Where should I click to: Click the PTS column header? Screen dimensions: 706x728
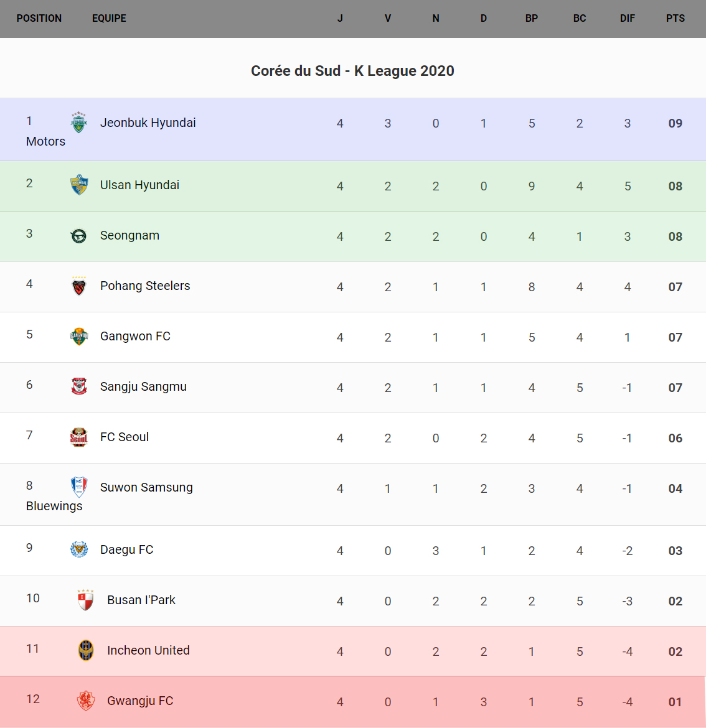tap(675, 19)
